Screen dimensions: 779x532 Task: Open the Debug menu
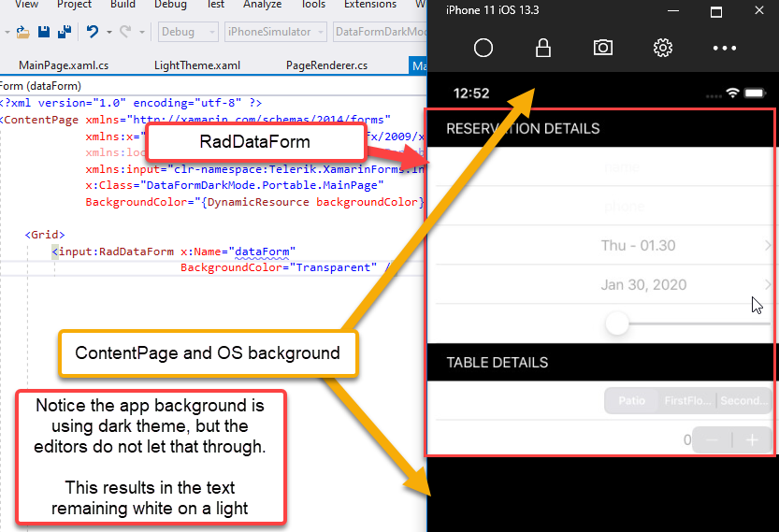pyautogui.click(x=170, y=5)
